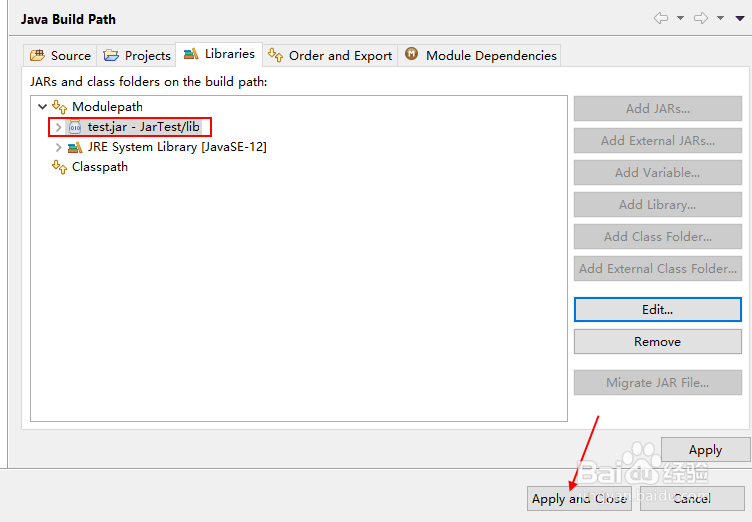Click the Edit... button
The width and height of the screenshot is (752, 522).
[x=658, y=309]
